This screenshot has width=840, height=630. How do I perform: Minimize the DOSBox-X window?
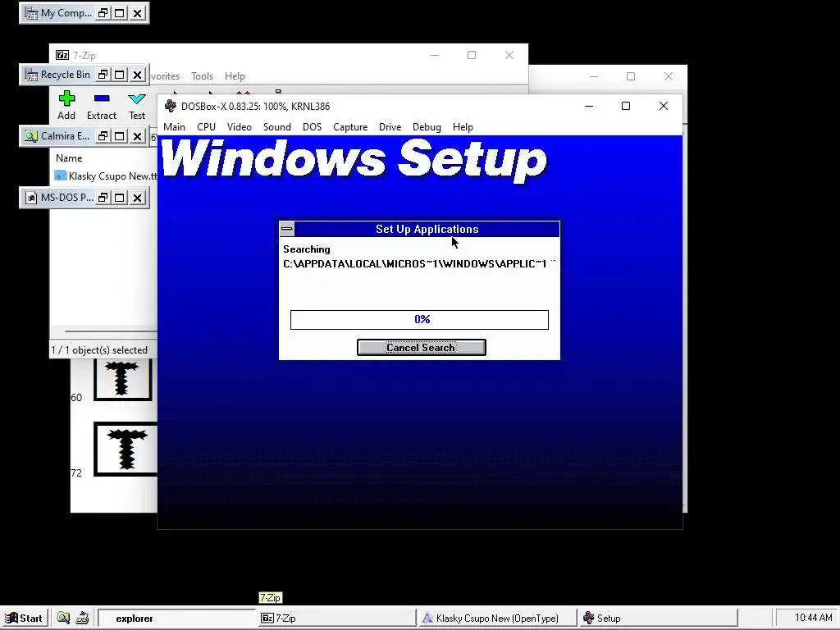pos(589,106)
